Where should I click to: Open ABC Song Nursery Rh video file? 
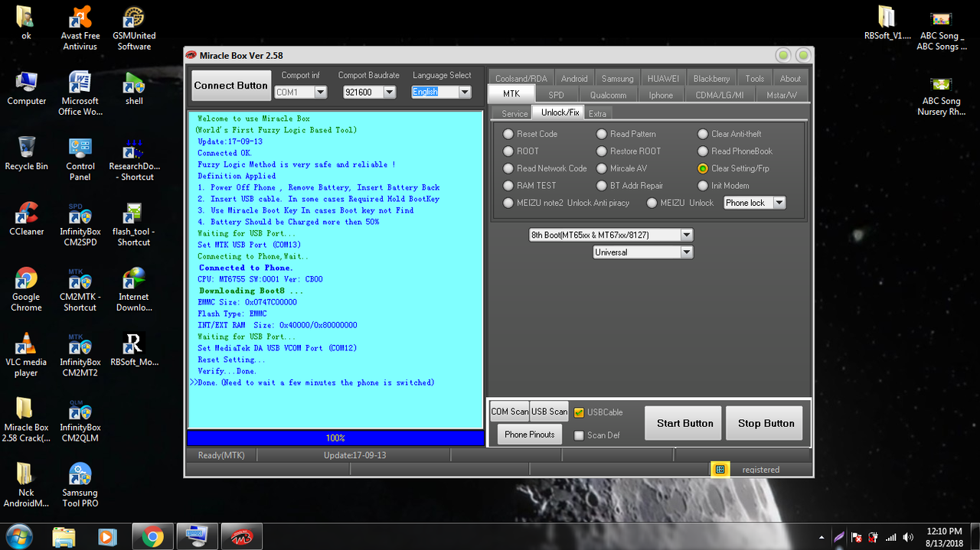(940, 95)
